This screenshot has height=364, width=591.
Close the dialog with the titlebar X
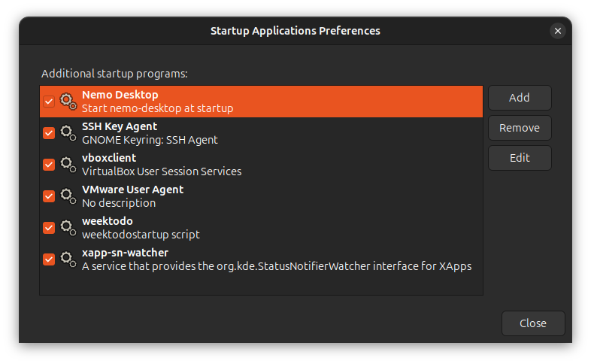[x=557, y=31]
